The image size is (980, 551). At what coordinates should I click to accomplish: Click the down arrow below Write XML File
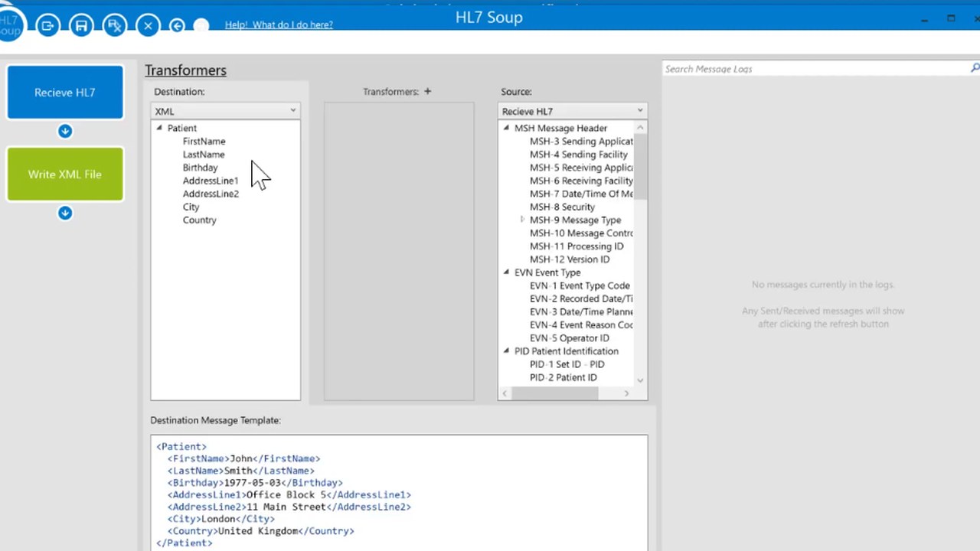click(x=65, y=214)
